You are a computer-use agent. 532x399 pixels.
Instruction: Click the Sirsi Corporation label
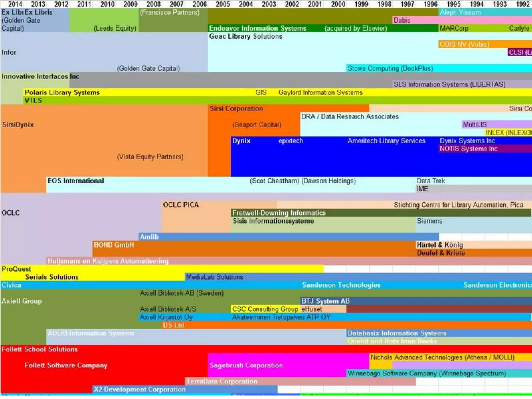coord(236,109)
